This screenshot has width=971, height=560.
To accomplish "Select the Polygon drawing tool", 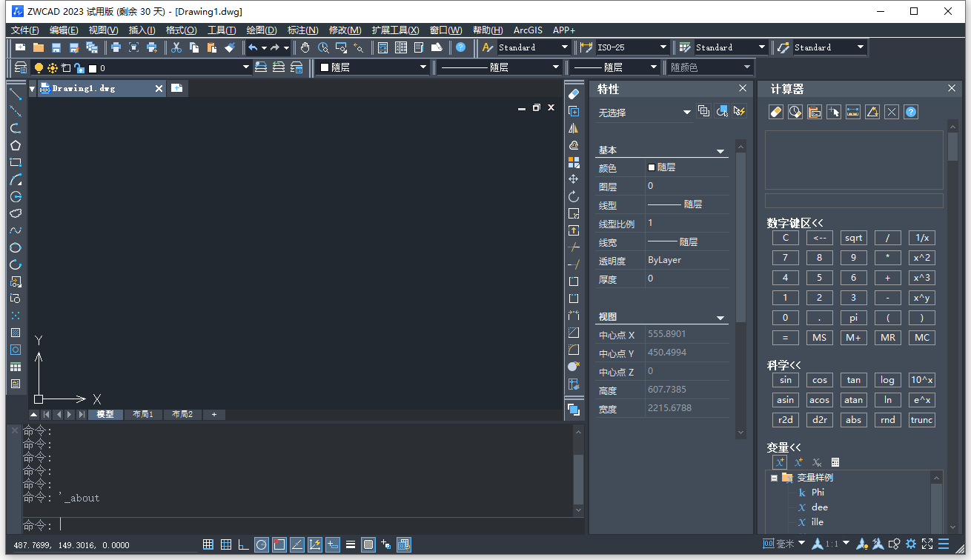I will (x=16, y=145).
